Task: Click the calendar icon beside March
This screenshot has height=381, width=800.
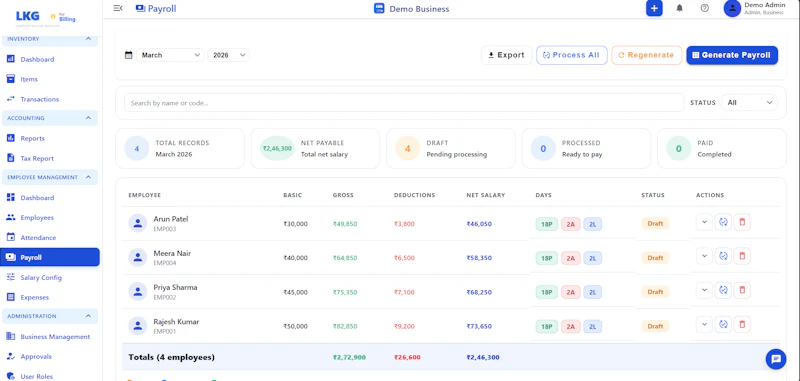Action: click(x=129, y=55)
